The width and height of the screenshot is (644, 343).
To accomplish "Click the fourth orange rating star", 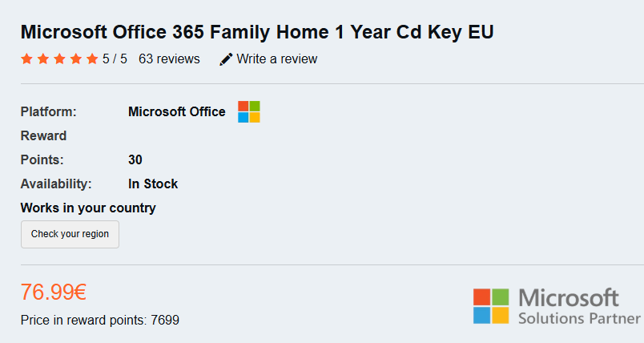I will point(76,59).
